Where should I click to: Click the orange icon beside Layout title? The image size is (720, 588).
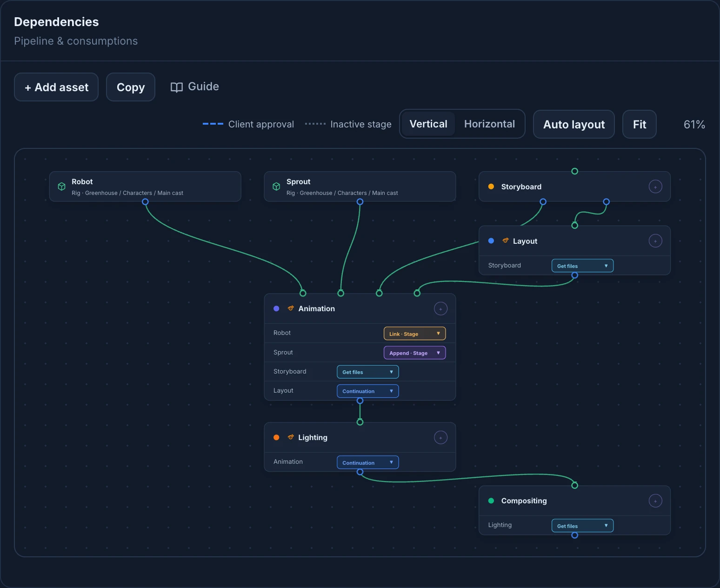[x=505, y=241]
